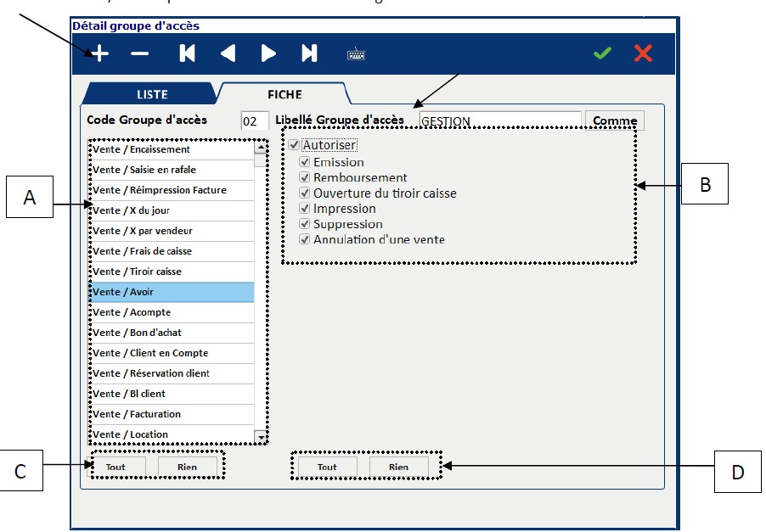The height and width of the screenshot is (532, 766).
Task: Toggle the Autoriser checkbox
Action: tap(295, 145)
